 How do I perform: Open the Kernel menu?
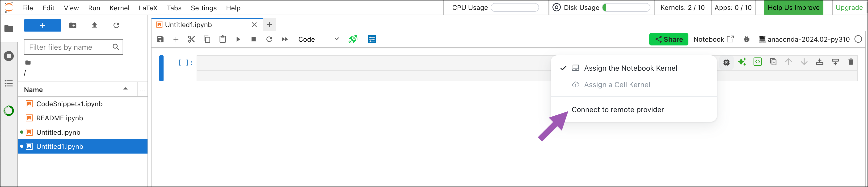119,8
